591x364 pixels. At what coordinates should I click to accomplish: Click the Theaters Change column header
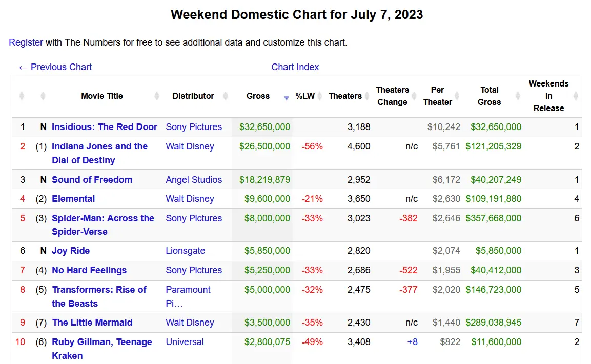(x=392, y=96)
